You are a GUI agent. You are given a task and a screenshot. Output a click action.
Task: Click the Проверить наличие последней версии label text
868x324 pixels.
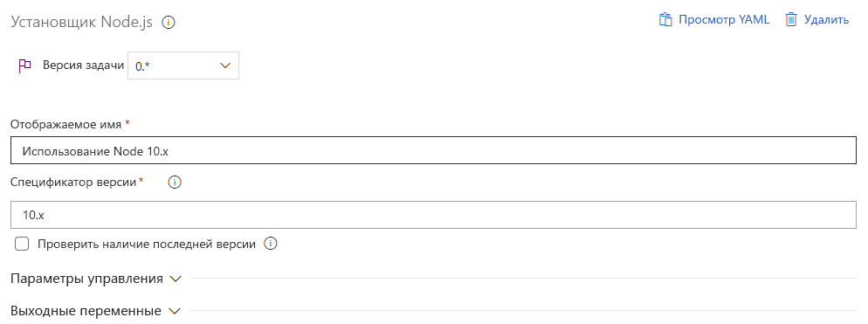(147, 245)
